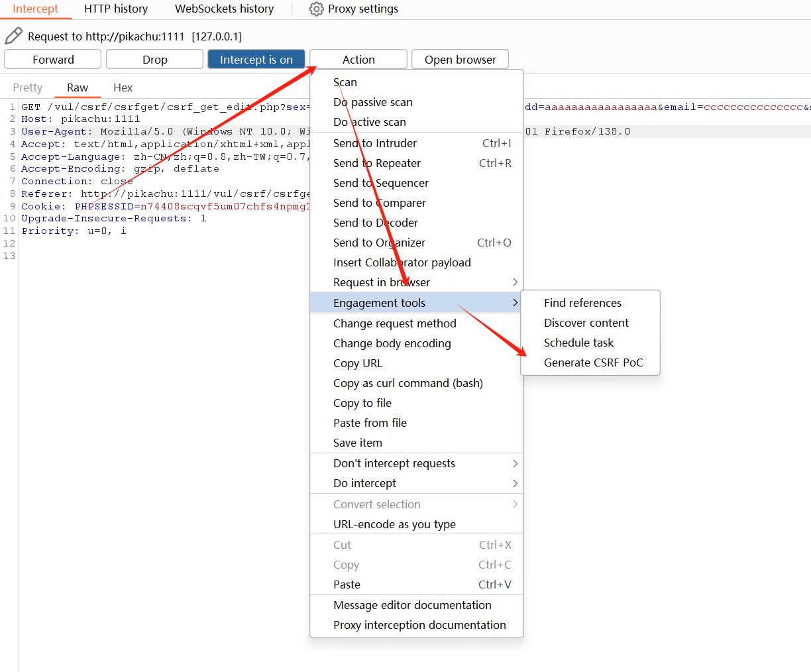Select Copy to file

(x=417, y=403)
